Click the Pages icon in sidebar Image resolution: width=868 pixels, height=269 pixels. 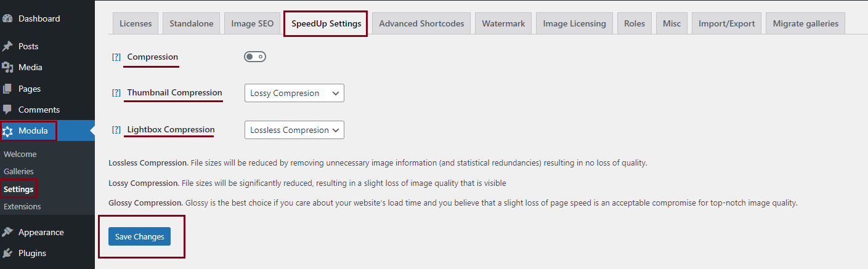coord(7,89)
